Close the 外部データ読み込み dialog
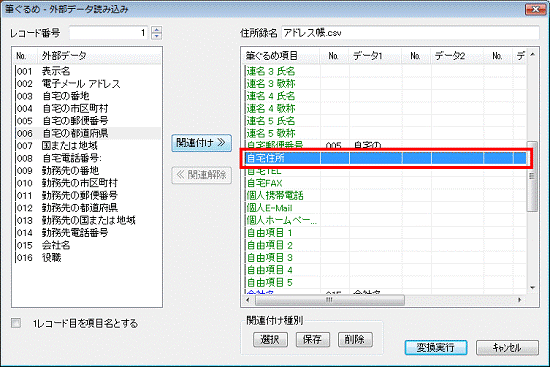This screenshot has height=367, width=550. (535, 9)
